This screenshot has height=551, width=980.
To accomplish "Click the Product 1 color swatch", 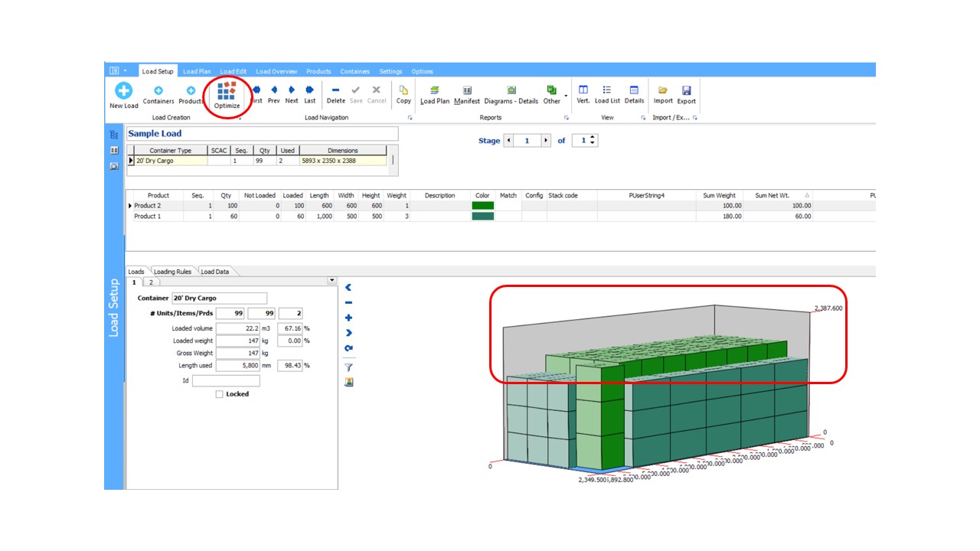I will click(483, 217).
